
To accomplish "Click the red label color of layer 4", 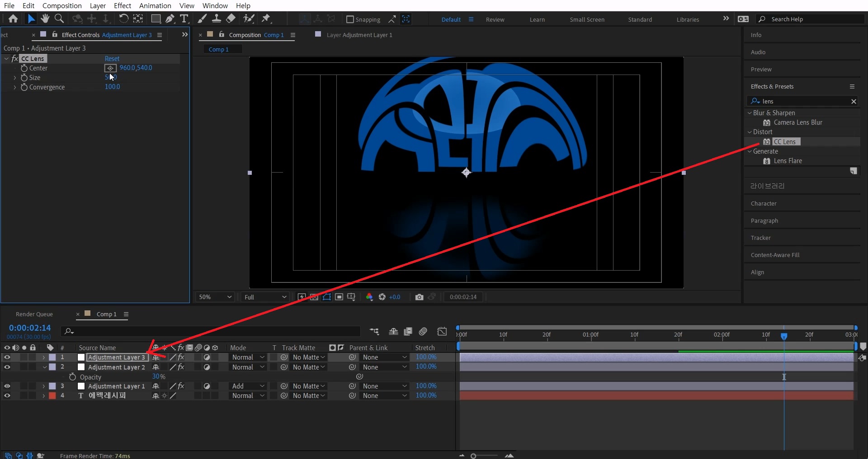I will (x=52, y=396).
